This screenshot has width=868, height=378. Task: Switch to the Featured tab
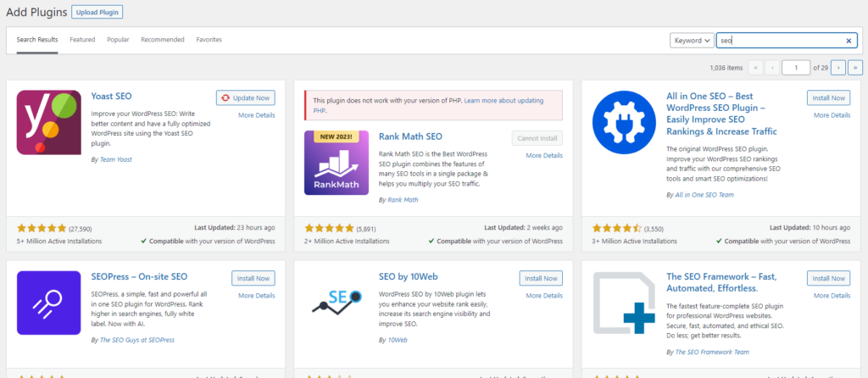tap(82, 40)
